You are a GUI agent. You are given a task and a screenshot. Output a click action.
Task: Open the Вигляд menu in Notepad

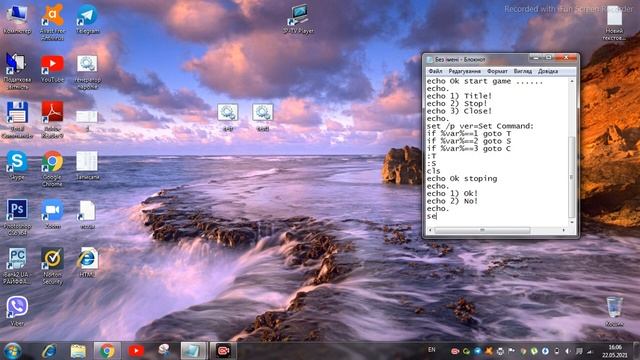pyautogui.click(x=522, y=71)
